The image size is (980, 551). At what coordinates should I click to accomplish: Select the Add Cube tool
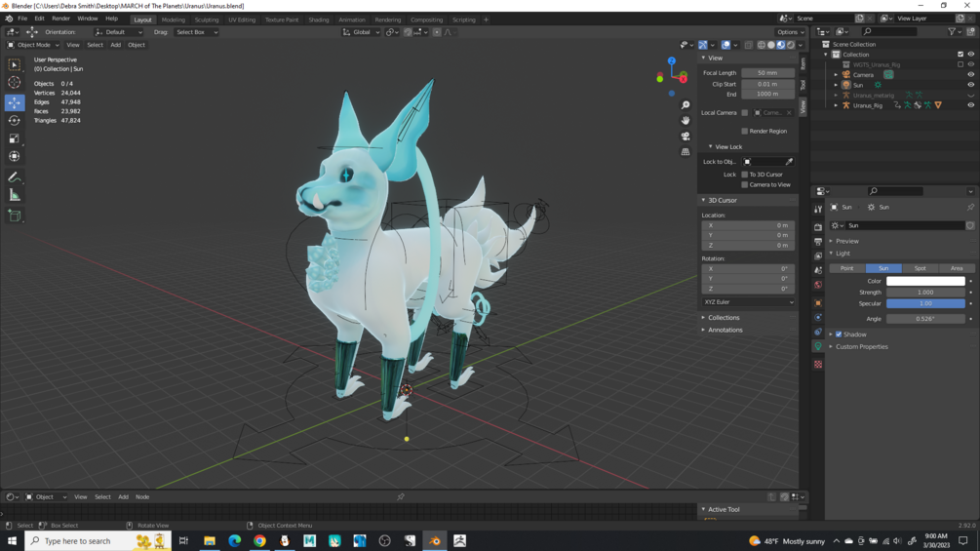click(x=15, y=216)
